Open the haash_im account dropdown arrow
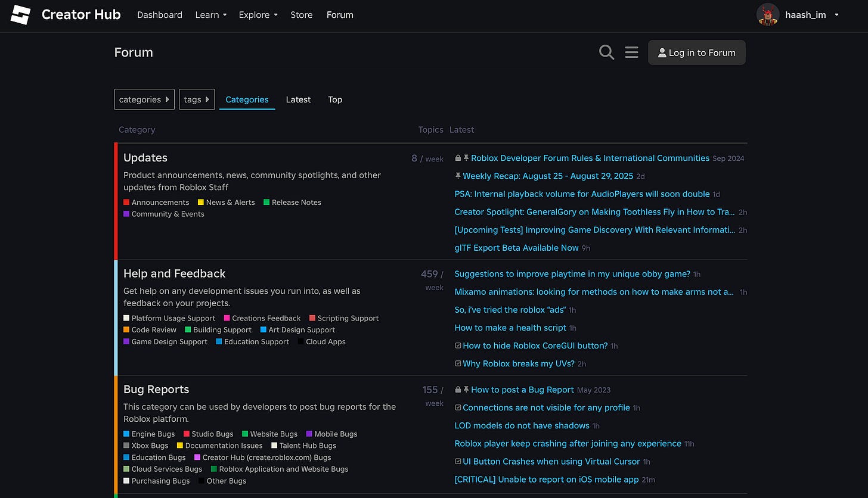This screenshot has height=498, width=868. (836, 15)
